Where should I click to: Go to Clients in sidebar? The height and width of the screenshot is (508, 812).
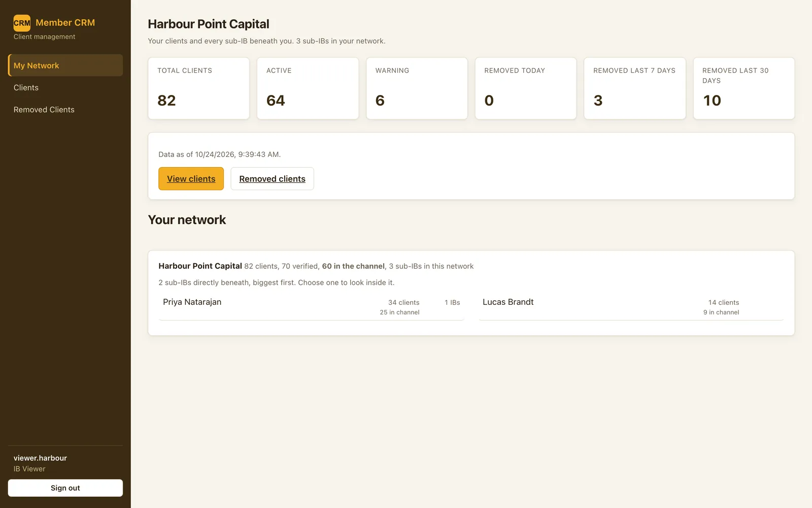(65, 87)
